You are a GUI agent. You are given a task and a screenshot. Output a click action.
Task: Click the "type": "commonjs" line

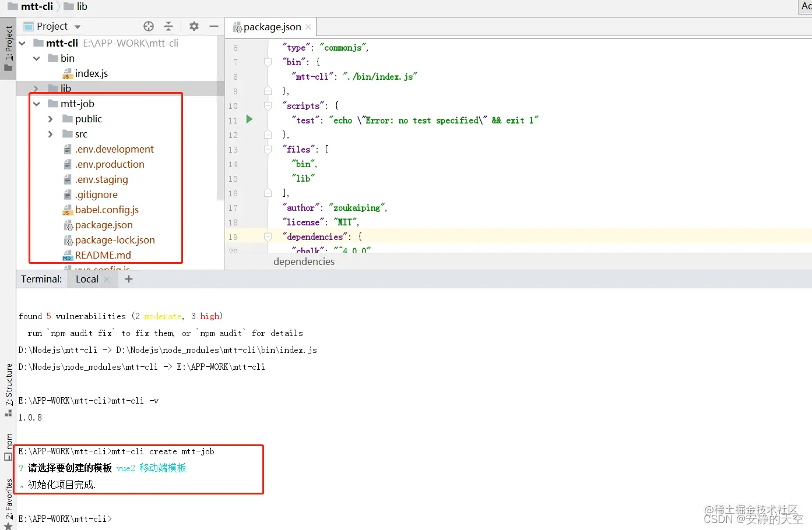[325, 48]
